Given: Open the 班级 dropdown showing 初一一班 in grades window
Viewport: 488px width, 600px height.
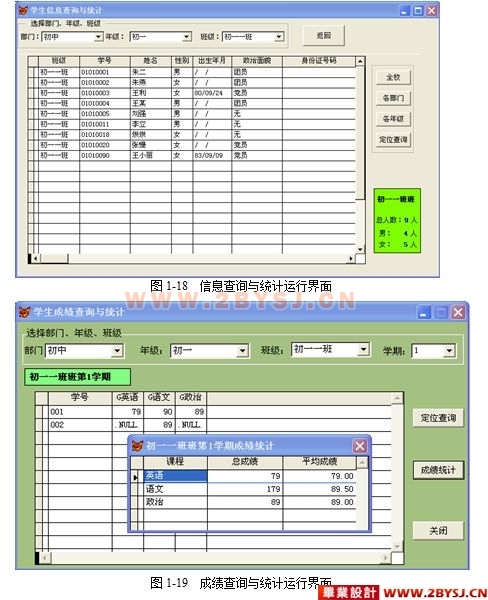Looking at the screenshot, I should point(363,349).
